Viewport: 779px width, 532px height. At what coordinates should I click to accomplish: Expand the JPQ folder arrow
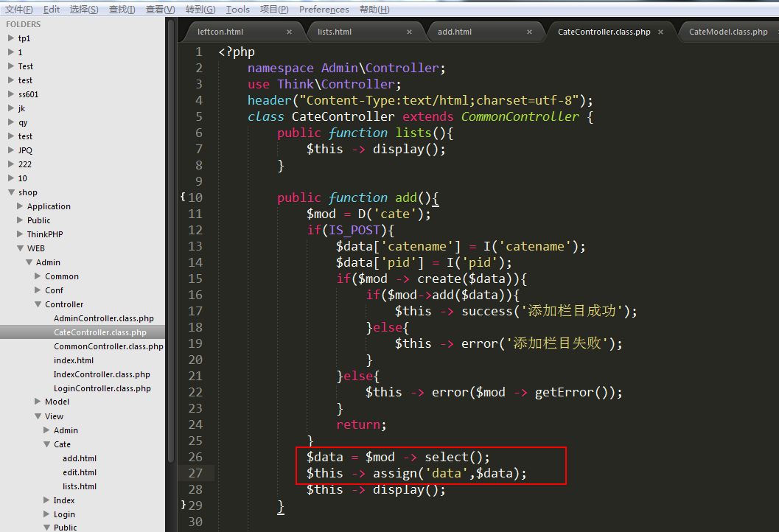(11, 150)
